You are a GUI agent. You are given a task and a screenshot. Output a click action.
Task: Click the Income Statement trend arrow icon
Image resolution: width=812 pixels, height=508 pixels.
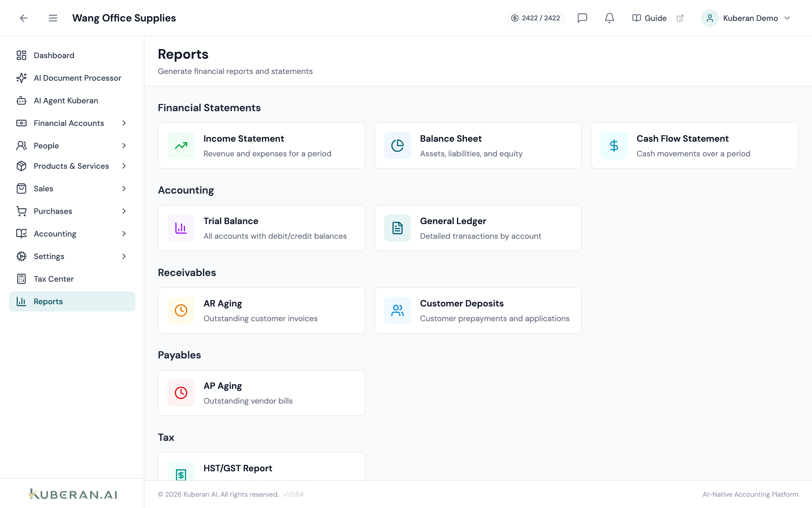coord(181,145)
